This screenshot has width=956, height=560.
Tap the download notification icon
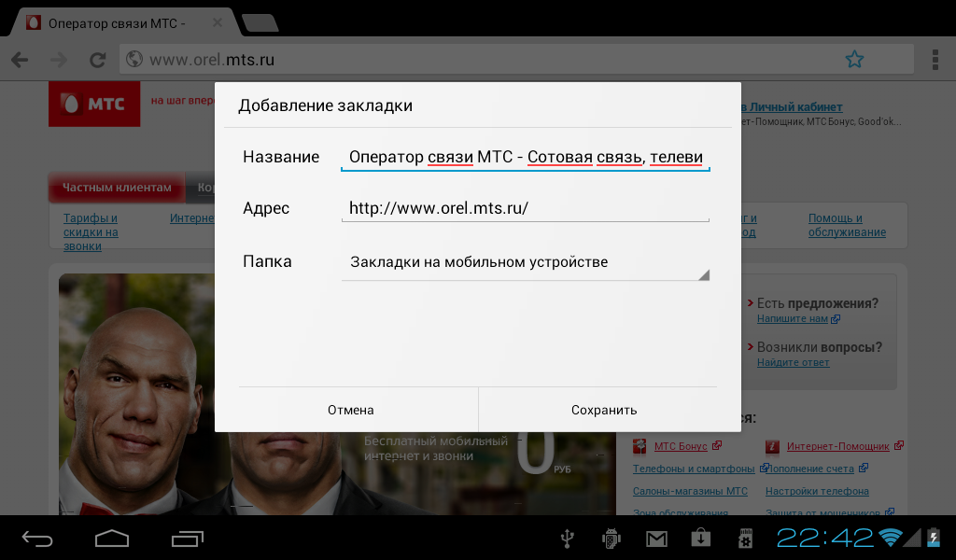tap(700, 538)
